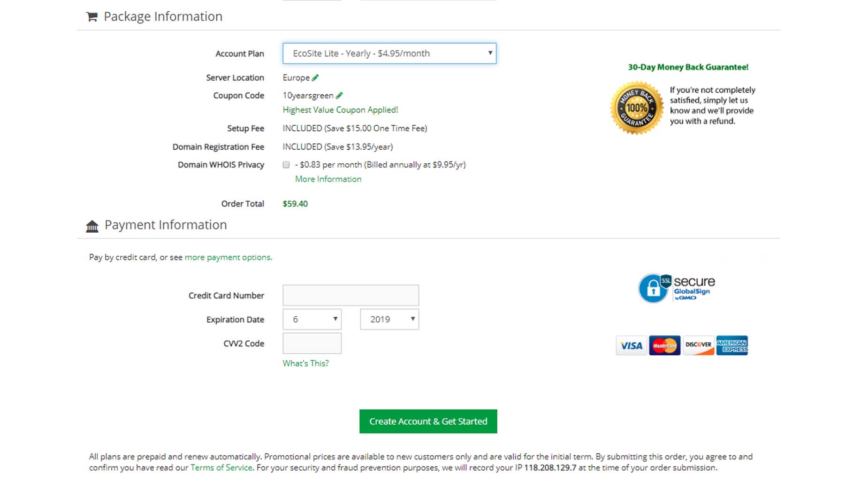Image resolution: width=868 pixels, height=488 pixels.
Task: Follow the more payment options link
Action: (x=228, y=257)
